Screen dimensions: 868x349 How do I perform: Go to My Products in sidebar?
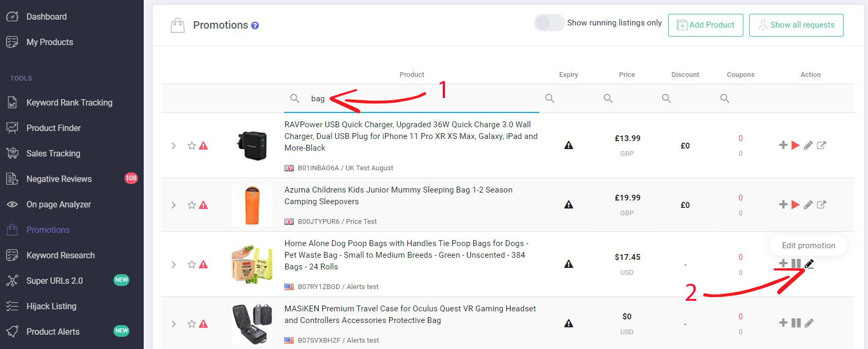(50, 42)
